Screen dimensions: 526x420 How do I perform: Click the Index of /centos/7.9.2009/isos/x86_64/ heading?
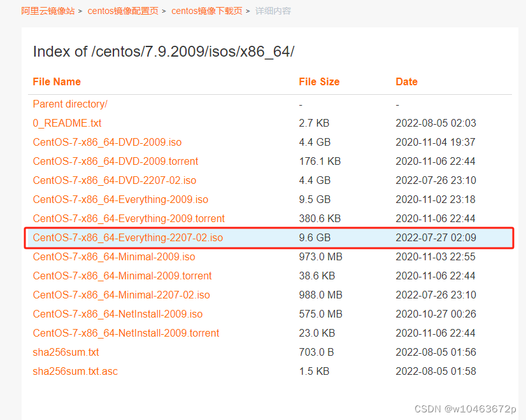pos(164,52)
